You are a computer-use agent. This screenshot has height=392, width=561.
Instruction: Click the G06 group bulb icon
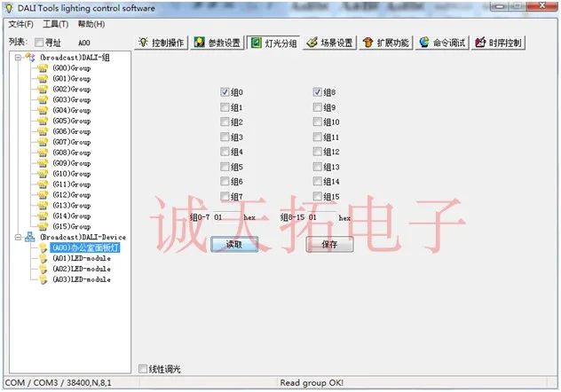click(x=43, y=131)
